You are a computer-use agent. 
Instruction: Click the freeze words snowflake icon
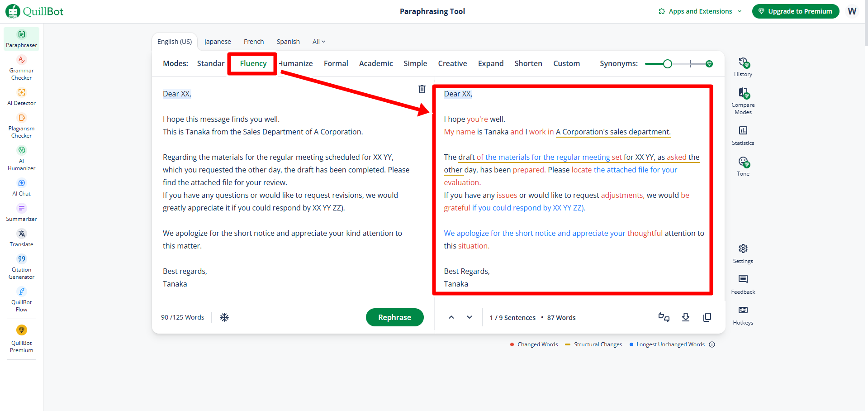tap(224, 317)
